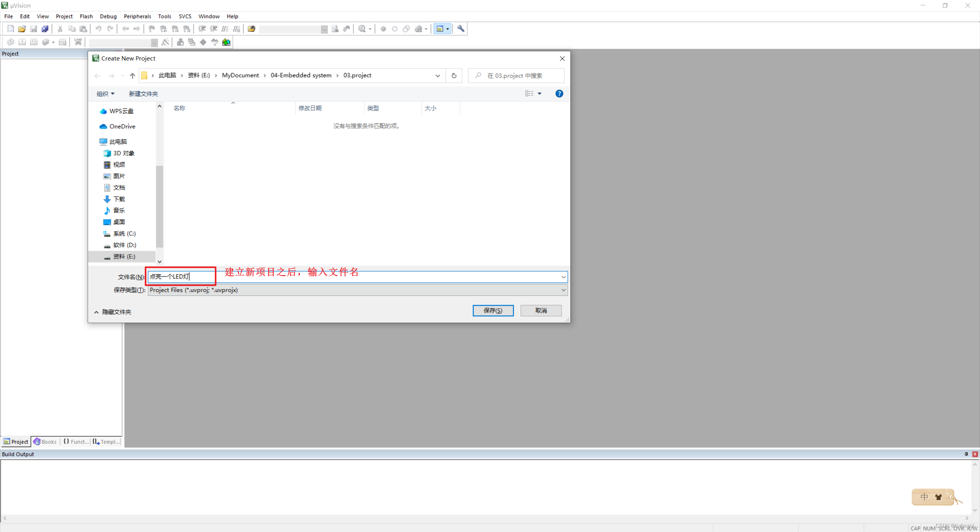980x532 pixels.
Task: Click the Redo arrow icon
Action: (110, 29)
